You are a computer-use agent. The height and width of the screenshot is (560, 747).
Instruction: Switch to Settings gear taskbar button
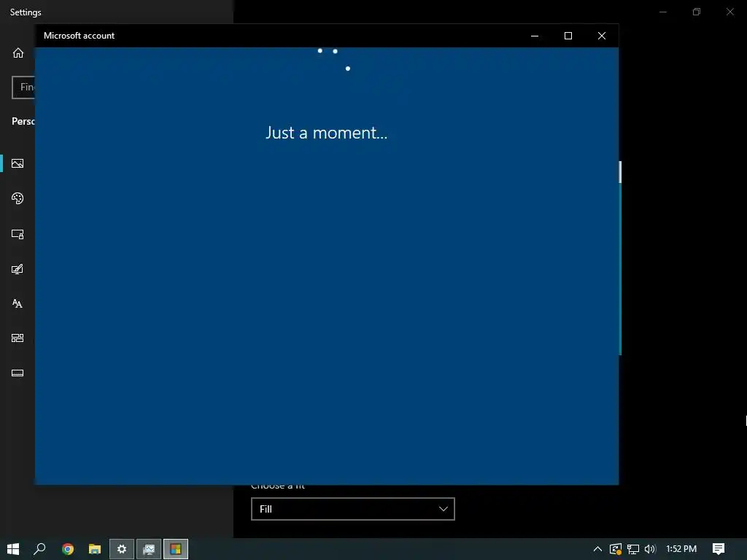(122, 549)
